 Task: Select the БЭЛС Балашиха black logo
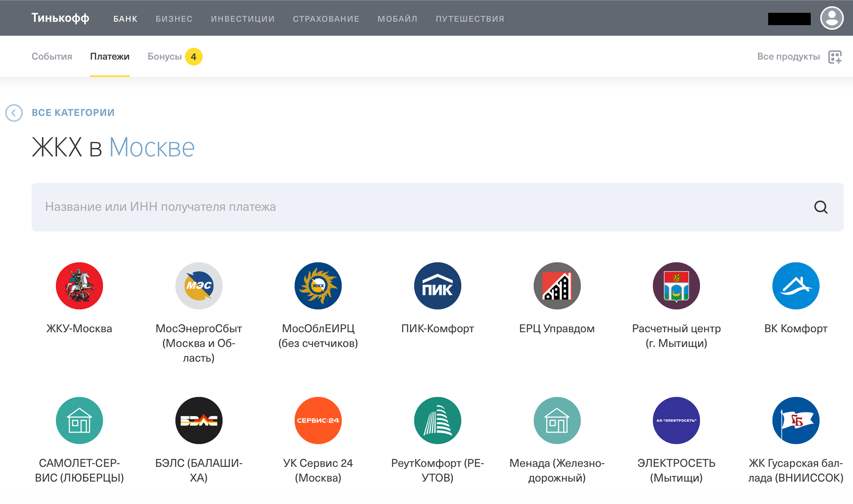click(x=199, y=420)
